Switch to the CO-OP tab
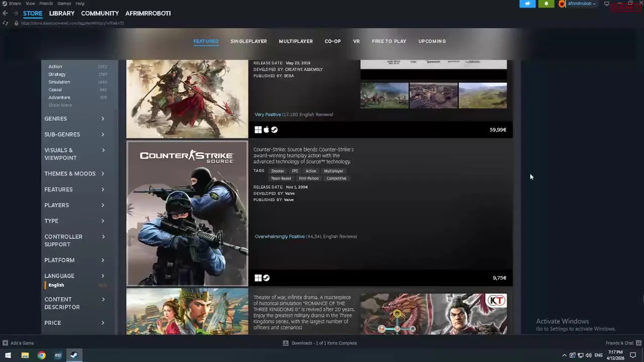The width and height of the screenshot is (644, 362). [333, 41]
